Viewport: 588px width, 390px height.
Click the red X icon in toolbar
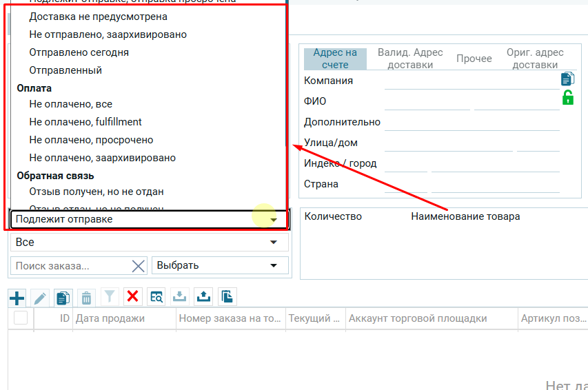pyautogui.click(x=133, y=297)
